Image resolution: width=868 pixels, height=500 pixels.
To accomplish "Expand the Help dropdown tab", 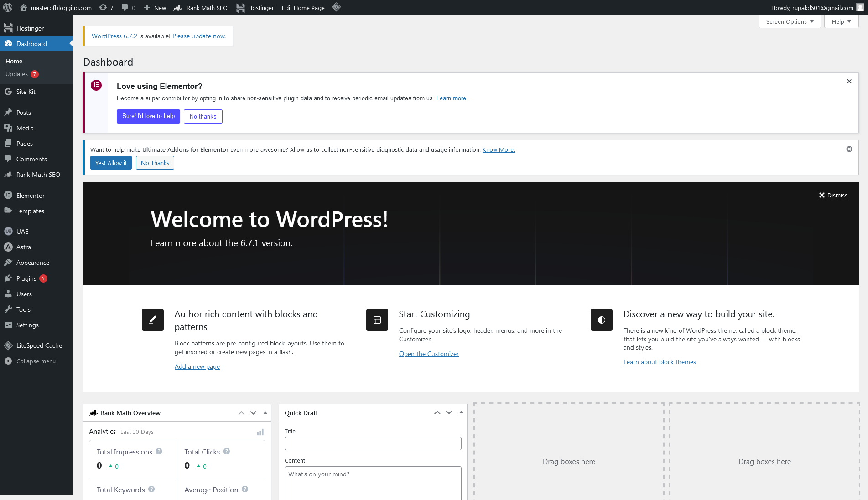I will click(841, 21).
